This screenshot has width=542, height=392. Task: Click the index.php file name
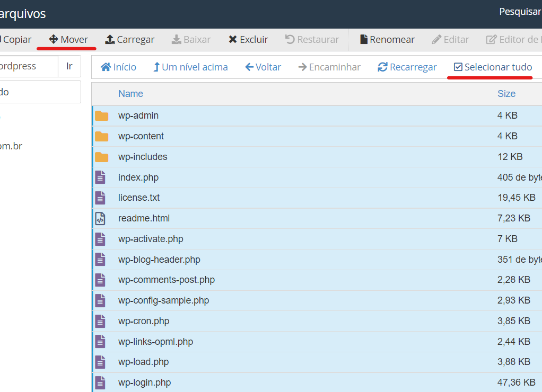138,177
